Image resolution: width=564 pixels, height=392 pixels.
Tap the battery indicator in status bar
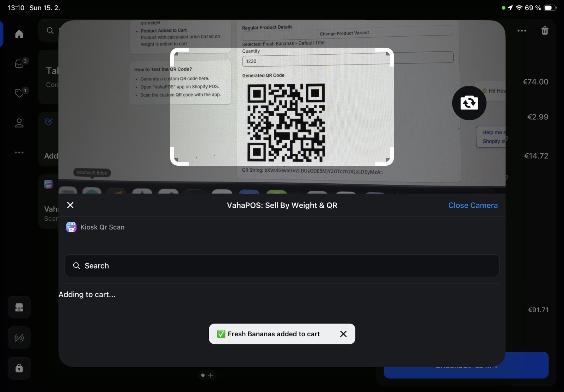(550, 8)
